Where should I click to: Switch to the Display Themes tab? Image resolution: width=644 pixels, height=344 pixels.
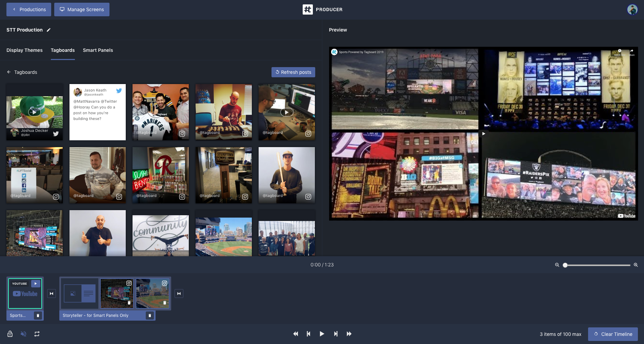pyautogui.click(x=24, y=50)
